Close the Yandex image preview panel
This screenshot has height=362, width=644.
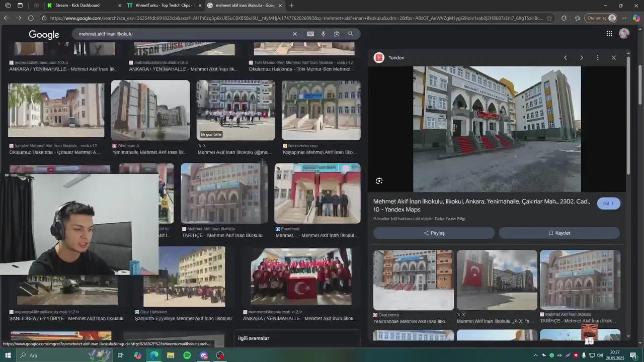pyautogui.click(x=614, y=58)
